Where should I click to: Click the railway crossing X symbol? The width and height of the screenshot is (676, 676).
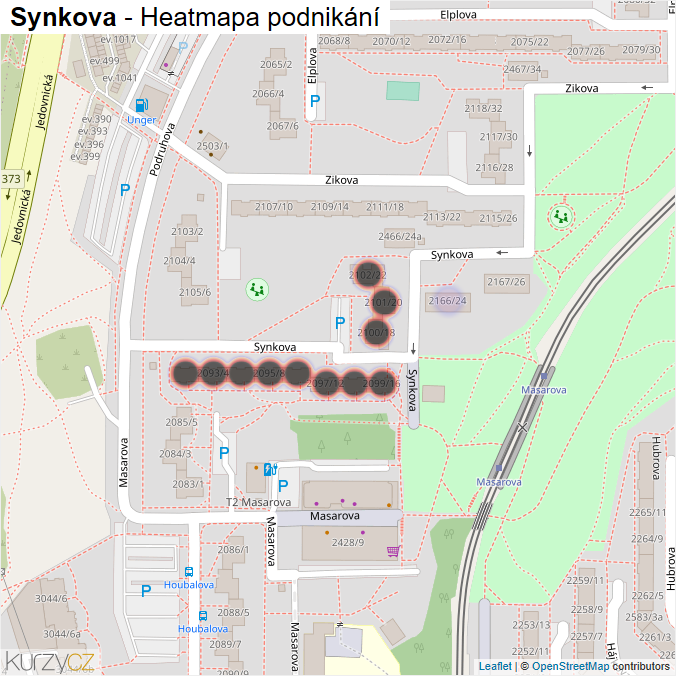pyautogui.click(x=522, y=427)
